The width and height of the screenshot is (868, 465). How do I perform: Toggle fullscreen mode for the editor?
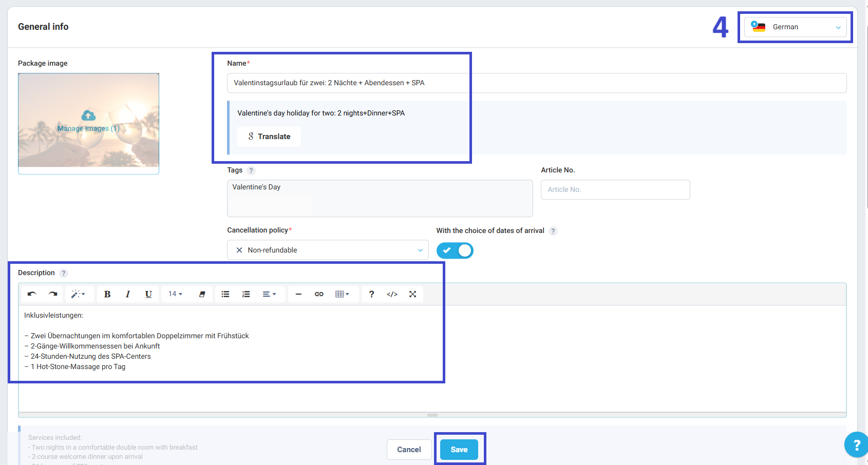412,294
